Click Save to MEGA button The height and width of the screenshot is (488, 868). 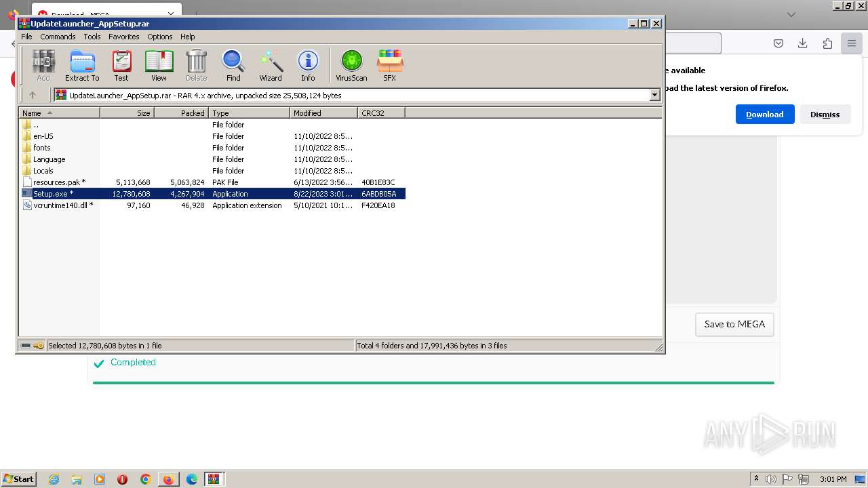734,324
